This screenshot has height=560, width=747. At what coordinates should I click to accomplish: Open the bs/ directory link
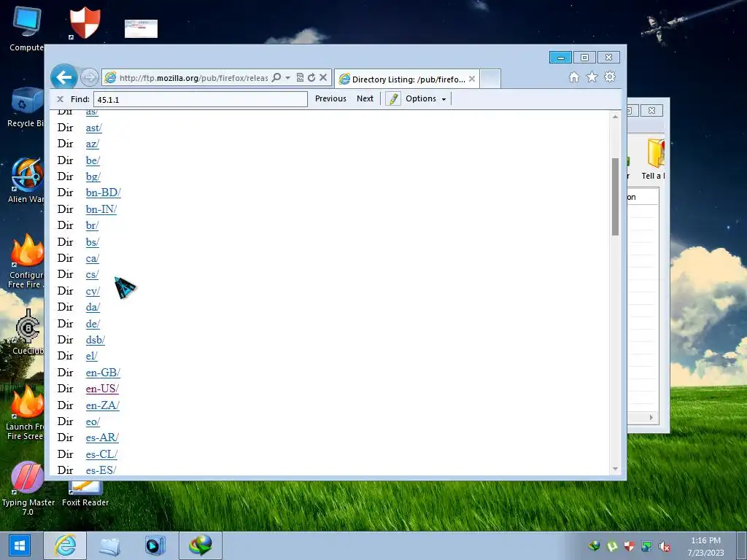tap(93, 242)
